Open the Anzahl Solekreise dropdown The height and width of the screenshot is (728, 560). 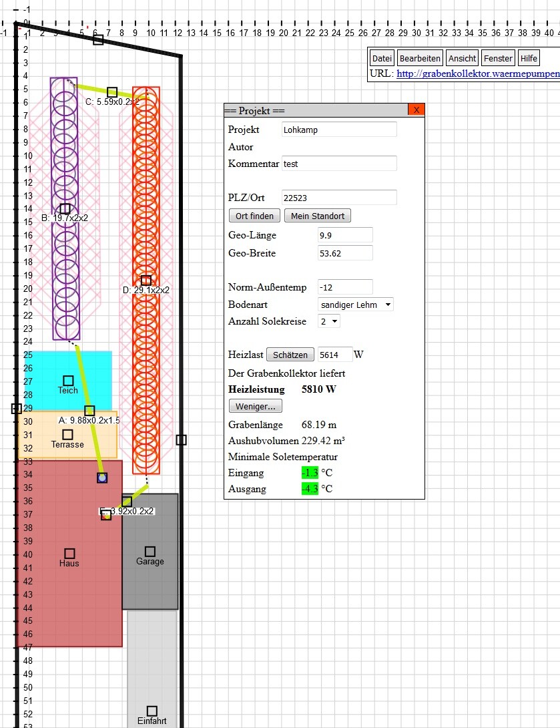pos(329,321)
